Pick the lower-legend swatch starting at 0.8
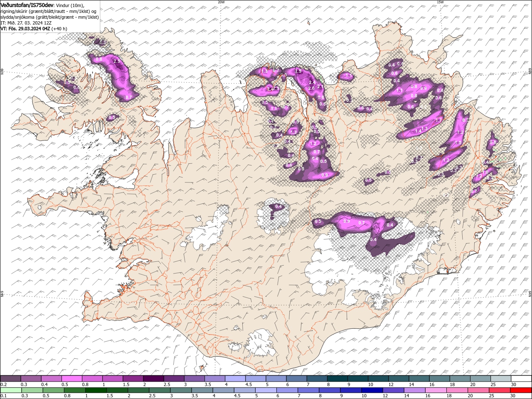This screenshot has height=399, width=532. 74,390
